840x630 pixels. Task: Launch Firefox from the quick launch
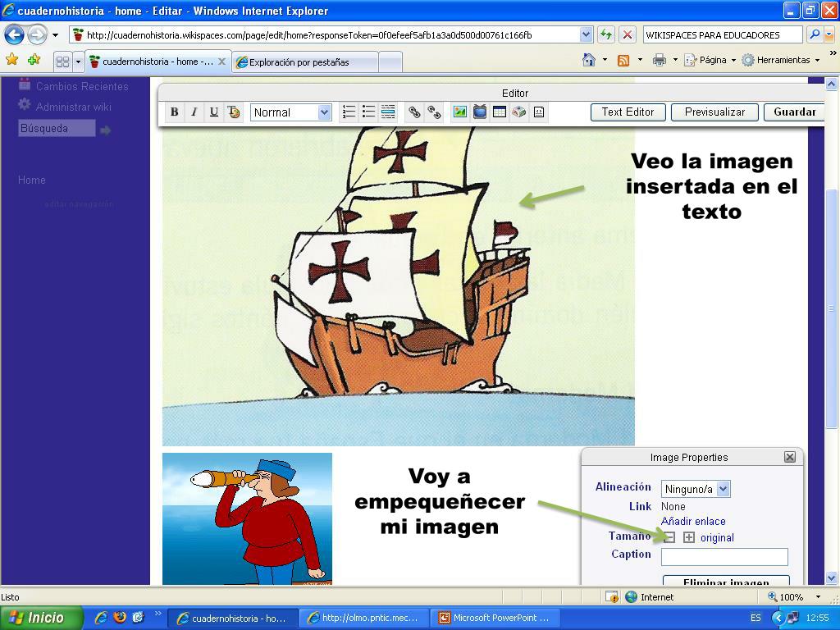pos(120,617)
